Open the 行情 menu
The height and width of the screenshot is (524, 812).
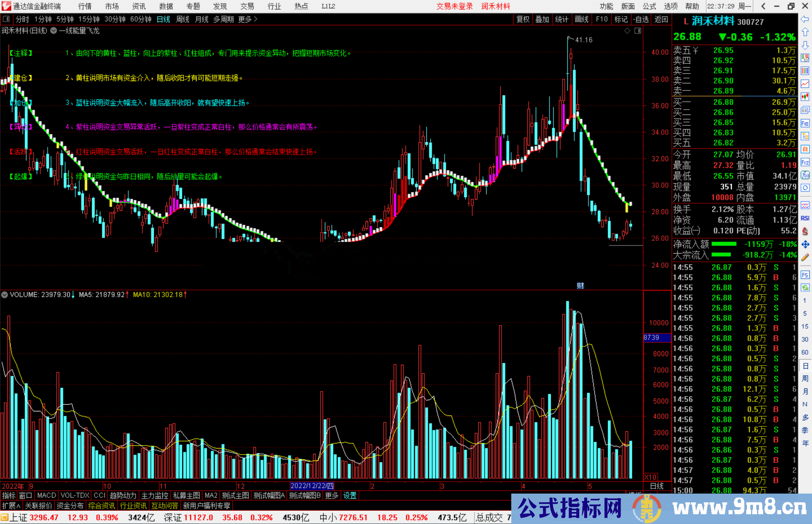(x=85, y=6)
